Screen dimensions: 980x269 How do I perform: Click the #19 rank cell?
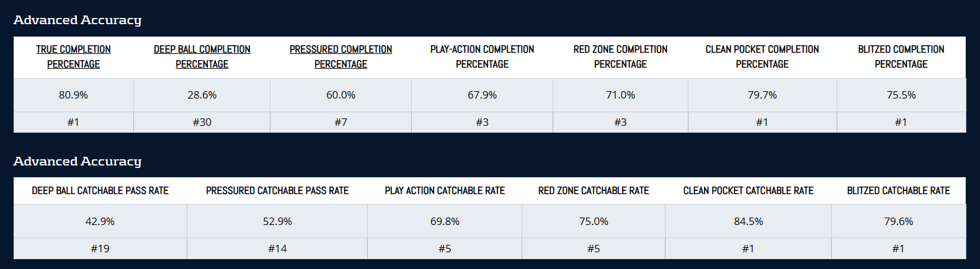click(100, 249)
